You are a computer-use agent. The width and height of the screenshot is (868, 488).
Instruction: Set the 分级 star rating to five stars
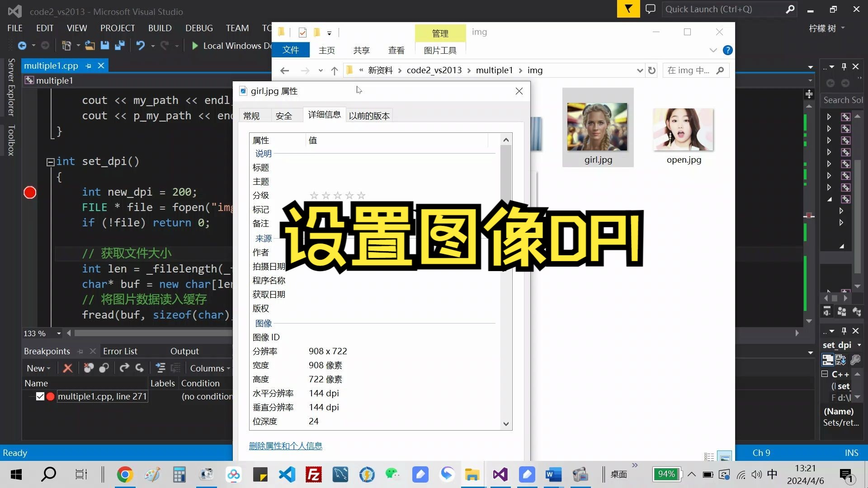pyautogui.click(x=361, y=195)
